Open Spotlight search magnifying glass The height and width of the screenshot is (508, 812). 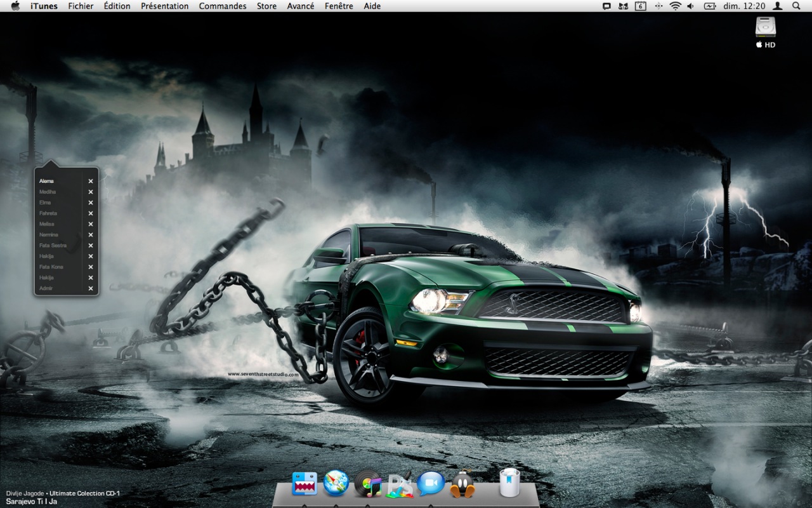(x=796, y=6)
